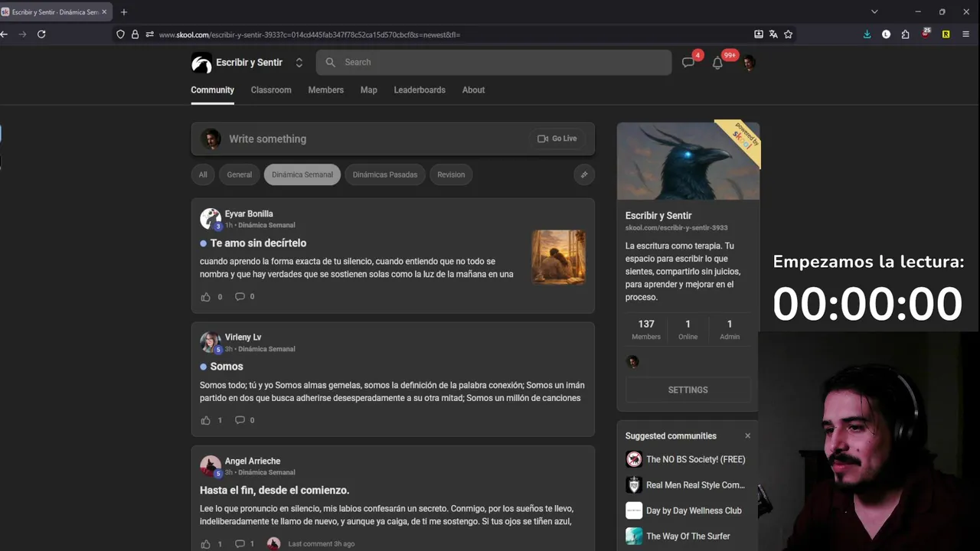Screen dimensions: 980x551
Task: Click the Escribir y Sentir logo
Action: point(201,63)
